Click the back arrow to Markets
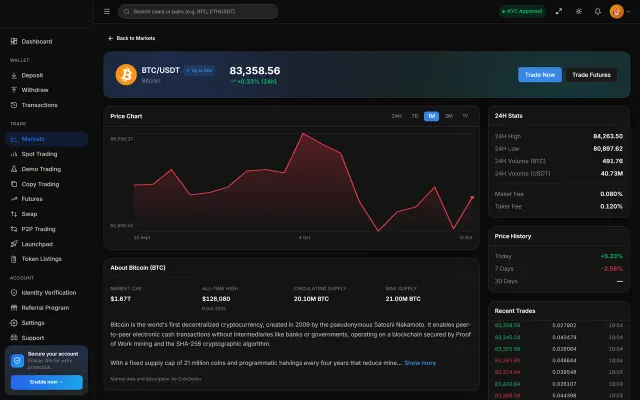 pyautogui.click(x=111, y=38)
